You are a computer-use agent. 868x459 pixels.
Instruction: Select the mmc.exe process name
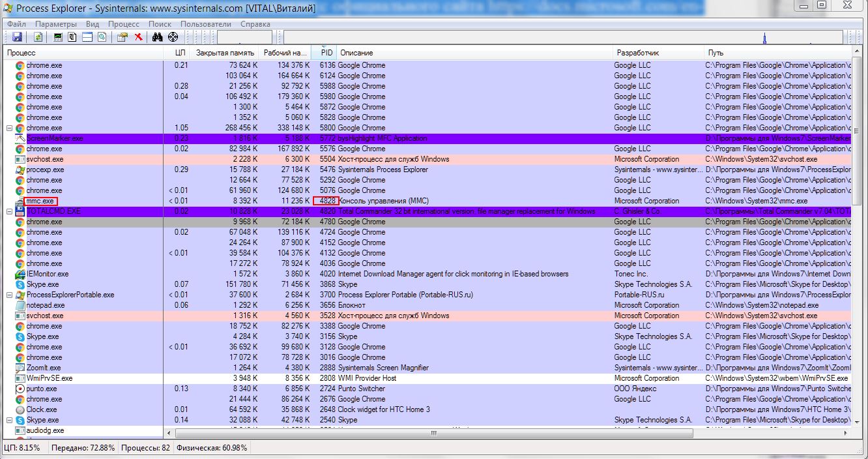click(x=40, y=201)
